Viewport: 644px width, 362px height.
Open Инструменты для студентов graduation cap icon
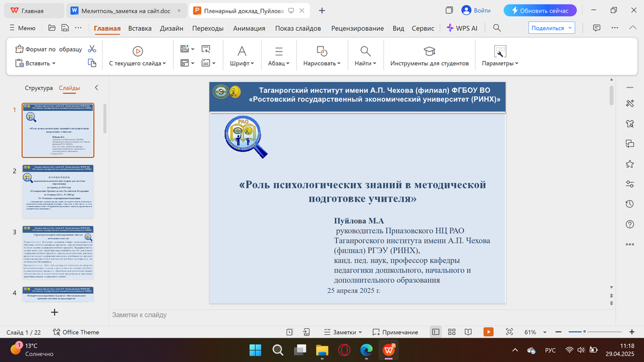(429, 51)
